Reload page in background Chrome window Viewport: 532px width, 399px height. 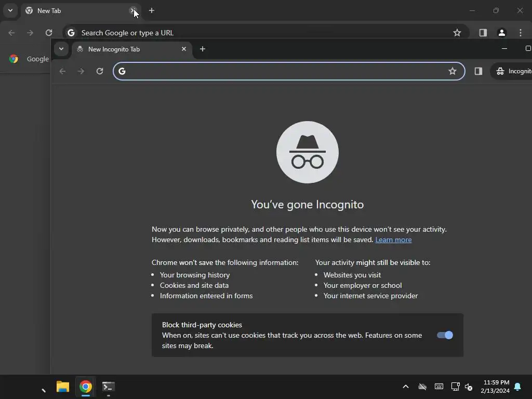click(x=49, y=33)
